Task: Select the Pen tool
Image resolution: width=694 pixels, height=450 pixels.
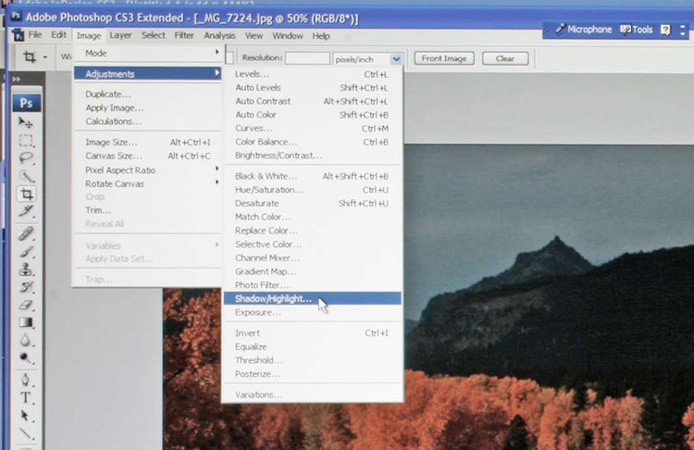Action: tap(27, 380)
